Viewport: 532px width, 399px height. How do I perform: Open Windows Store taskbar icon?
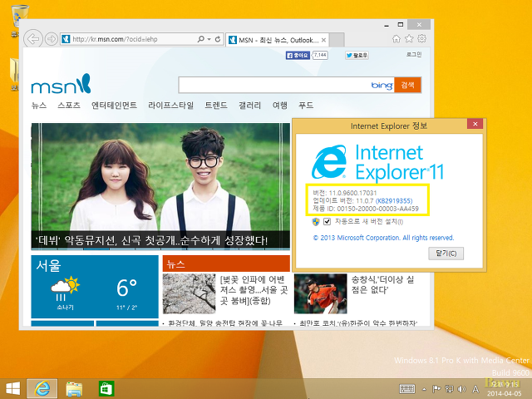coord(106,389)
